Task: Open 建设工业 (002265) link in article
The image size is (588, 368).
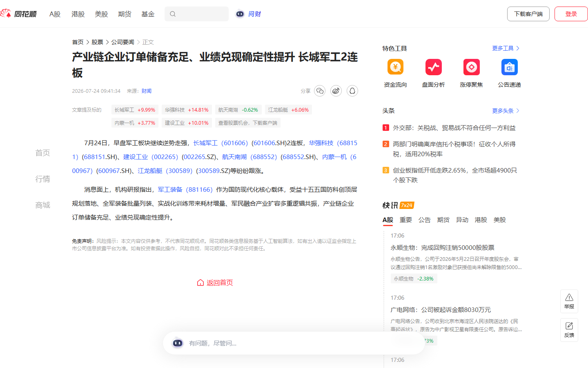Action: click(x=151, y=157)
